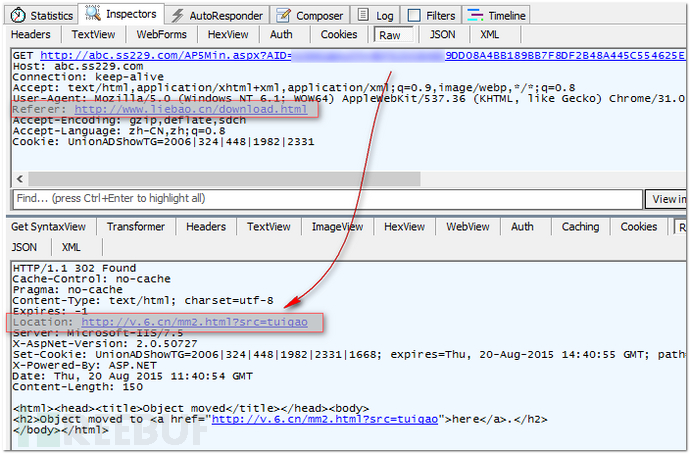This screenshot has width=690, height=454.
Task: Switch to request XML view
Action: click(x=490, y=34)
